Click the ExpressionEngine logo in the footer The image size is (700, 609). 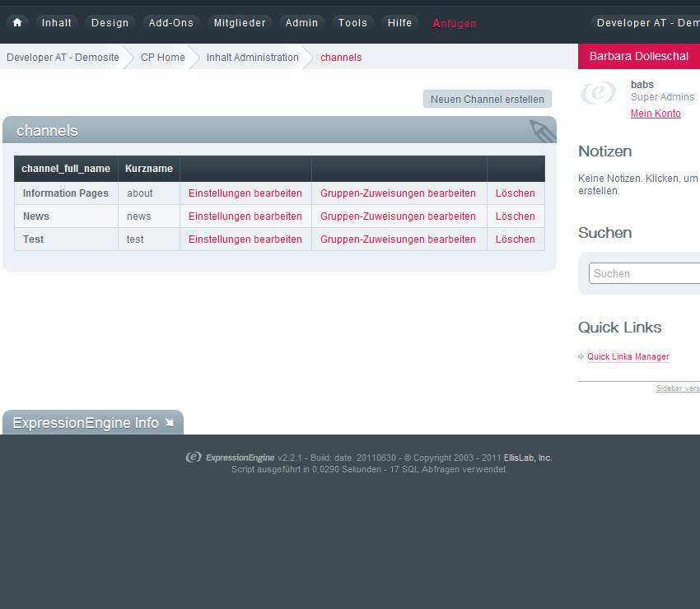click(x=194, y=458)
